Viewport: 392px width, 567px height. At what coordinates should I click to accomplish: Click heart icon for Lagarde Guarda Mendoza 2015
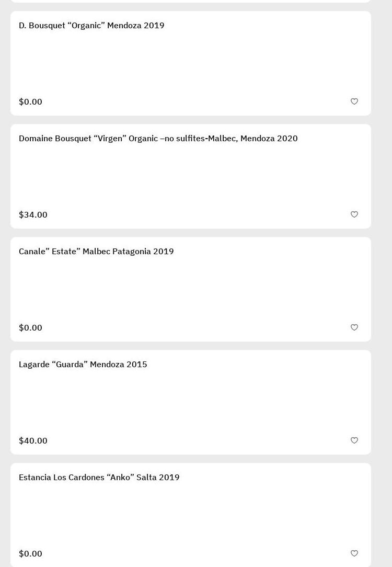[x=354, y=440]
